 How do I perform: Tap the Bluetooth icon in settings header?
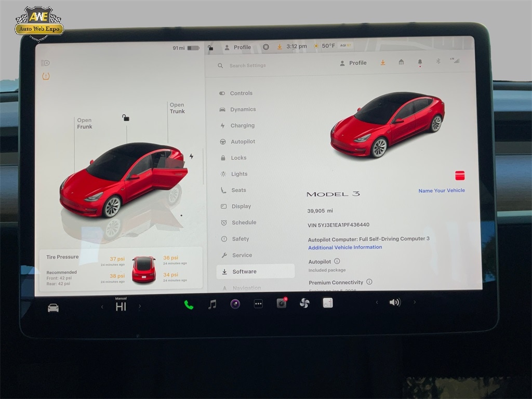click(x=438, y=61)
